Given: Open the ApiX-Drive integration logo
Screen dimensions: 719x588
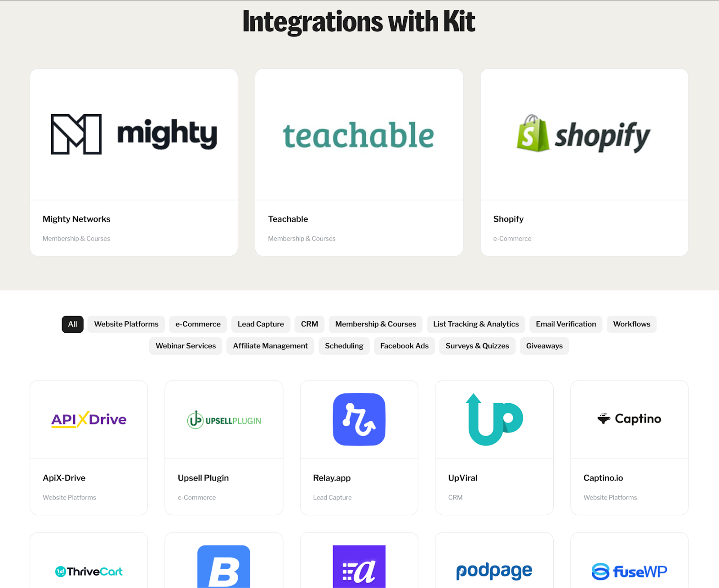Looking at the screenshot, I should (89, 419).
